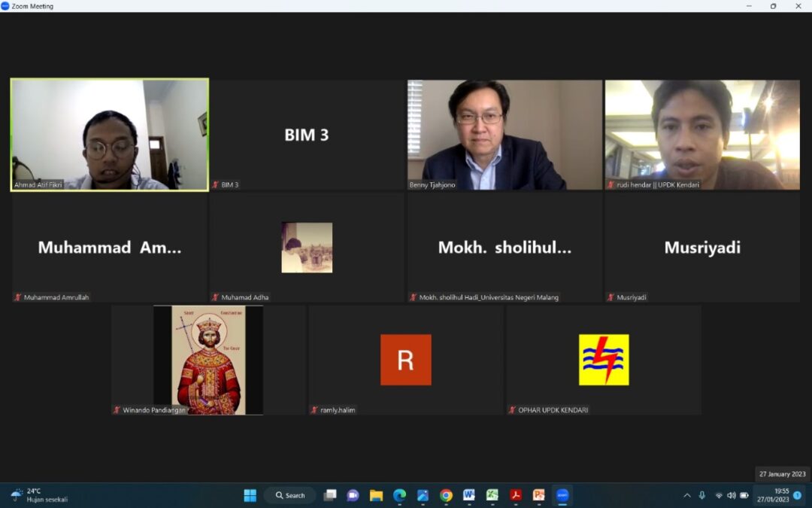
Task: Click the Task View taskbar button
Action: (329, 495)
